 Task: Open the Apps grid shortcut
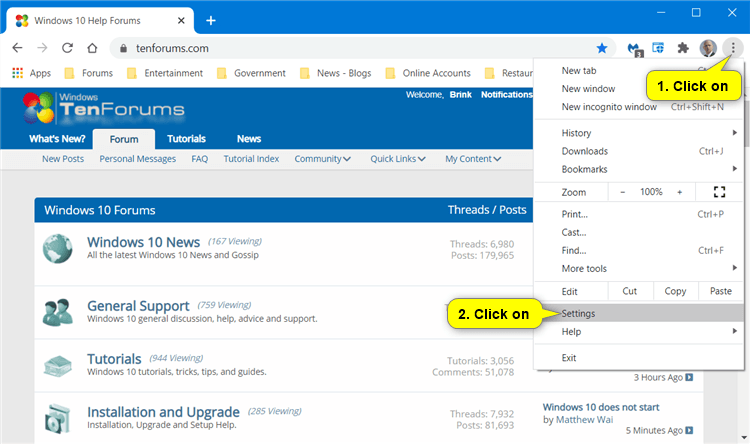point(32,73)
